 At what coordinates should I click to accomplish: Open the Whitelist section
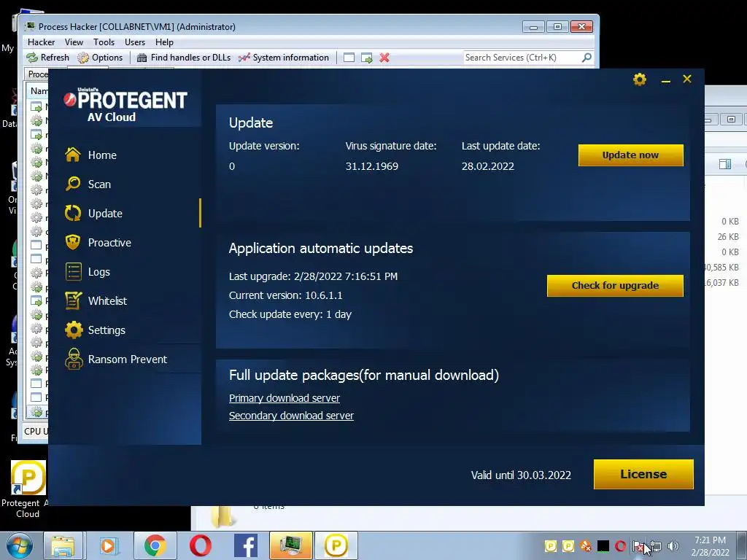[96, 301]
